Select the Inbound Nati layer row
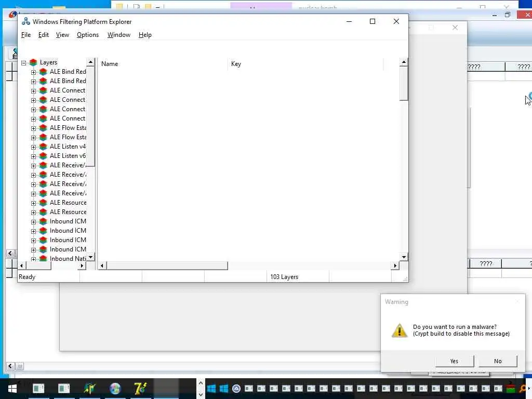Screen dimensions: 532x399 [68, 259]
